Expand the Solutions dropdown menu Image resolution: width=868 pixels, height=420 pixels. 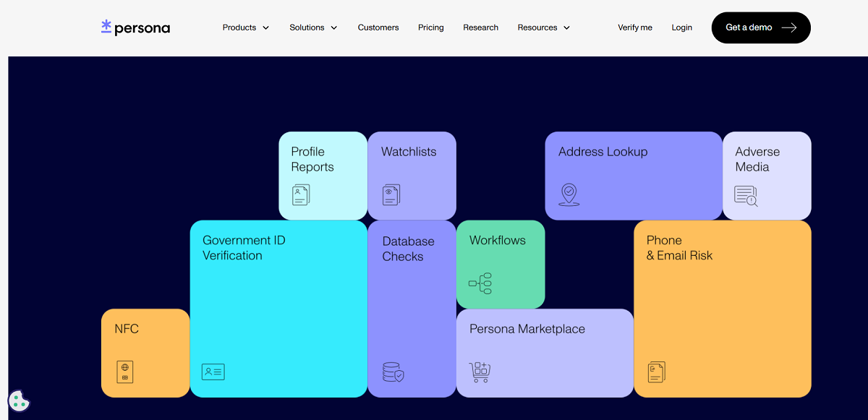tap(313, 27)
